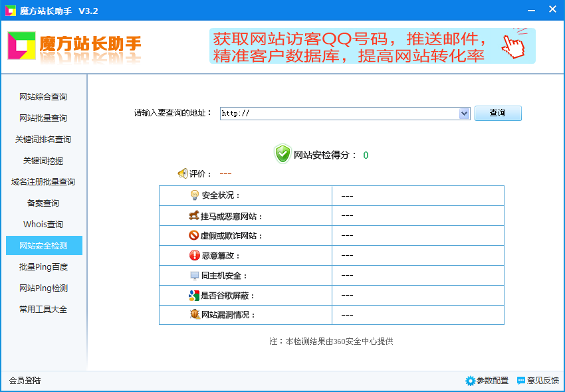Click the prohibited sign icon for 虚假或欺诈网站
The image size is (565, 392).
click(194, 235)
